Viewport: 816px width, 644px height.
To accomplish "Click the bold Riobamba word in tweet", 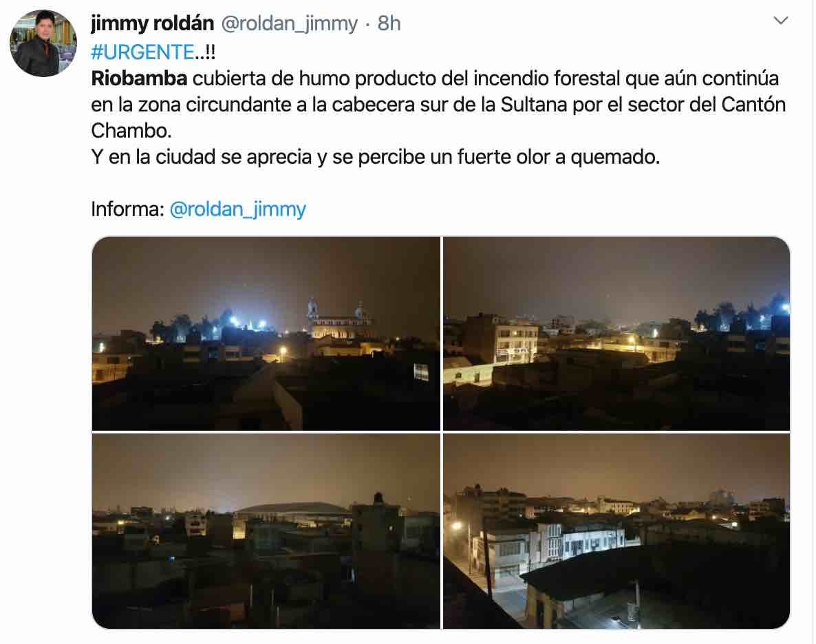I will [139, 78].
